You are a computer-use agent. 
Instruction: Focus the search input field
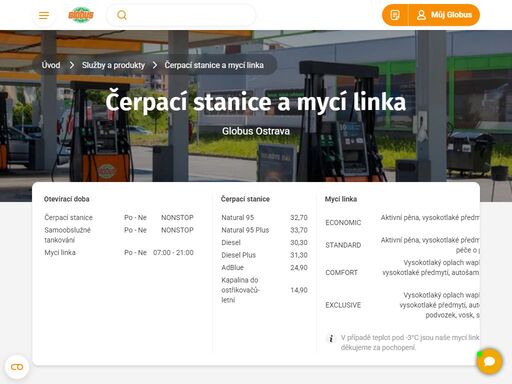tap(181, 15)
